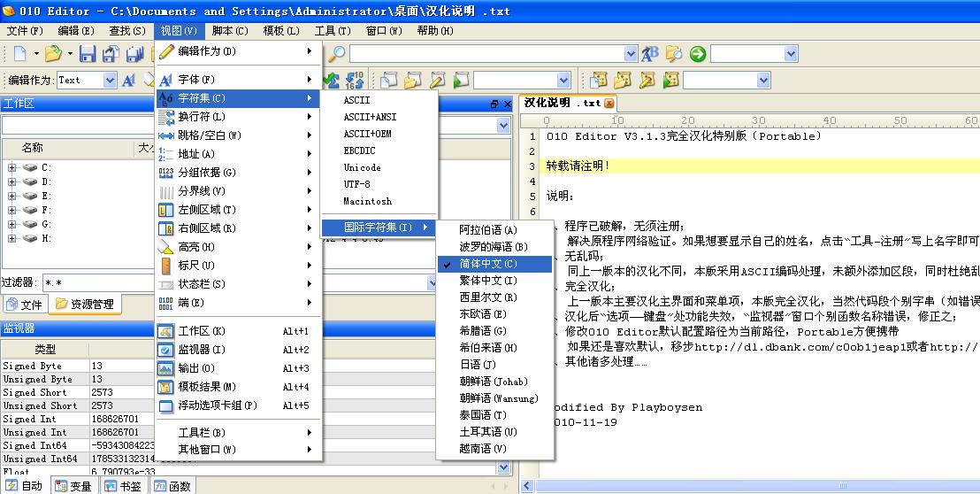Choose Unicode from character set submenu
980x494 pixels.
(379, 167)
